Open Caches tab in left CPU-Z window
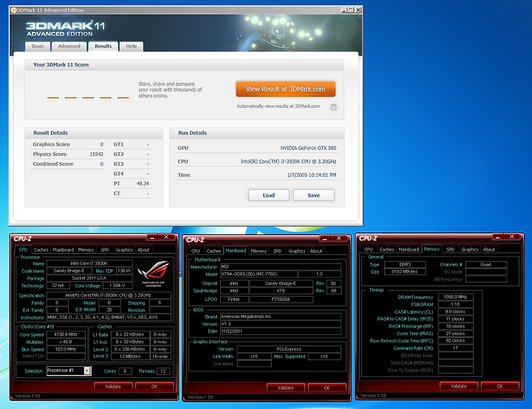 point(41,249)
